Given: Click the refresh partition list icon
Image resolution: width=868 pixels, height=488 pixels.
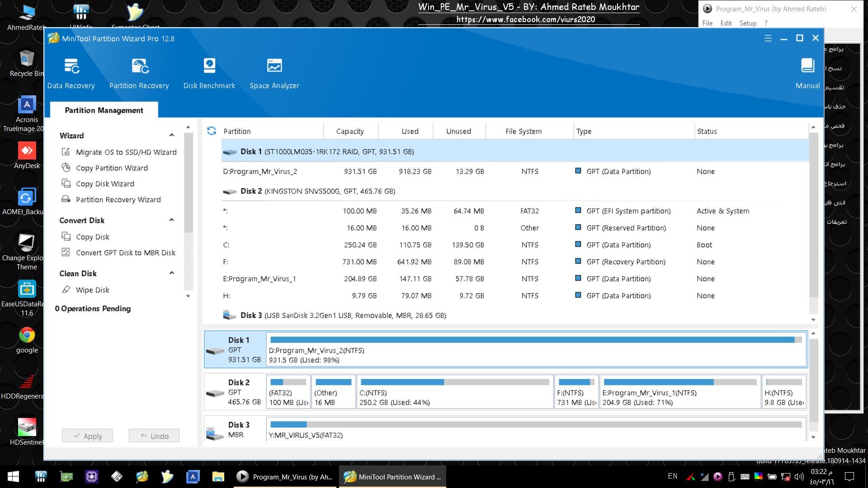Looking at the screenshot, I should point(212,131).
